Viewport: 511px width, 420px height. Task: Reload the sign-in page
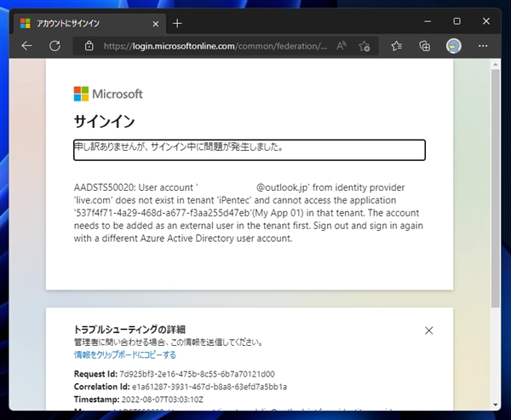point(55,46)
